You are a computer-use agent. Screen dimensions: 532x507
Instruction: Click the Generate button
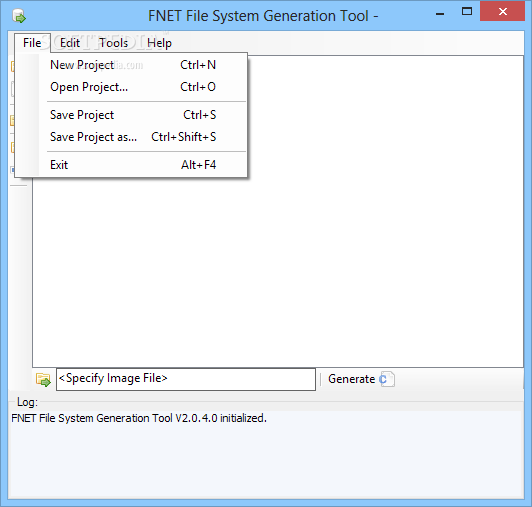point(361,379)
